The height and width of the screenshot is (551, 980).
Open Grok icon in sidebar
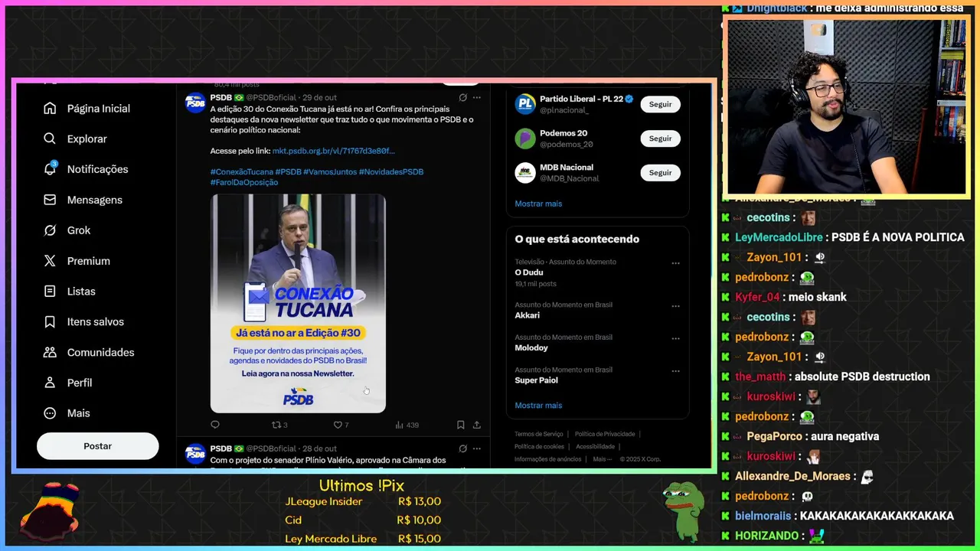tap(50, 230)
